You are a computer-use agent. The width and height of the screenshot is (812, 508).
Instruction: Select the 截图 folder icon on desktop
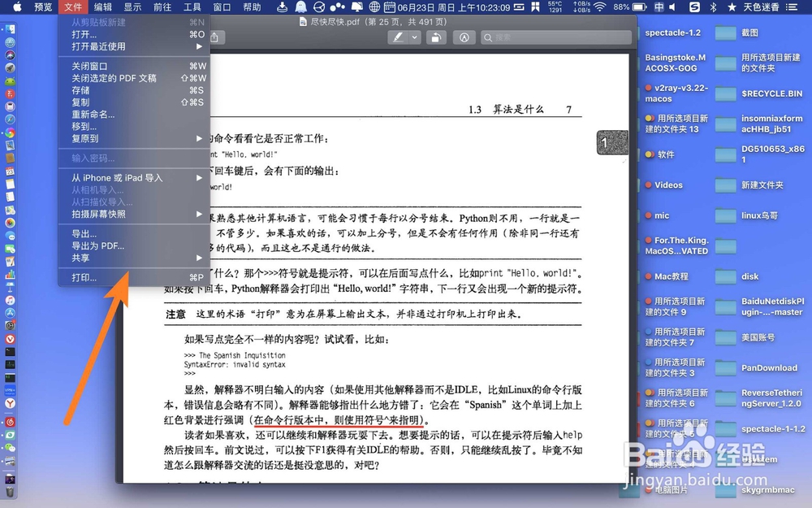pyautogui.click(x=725, y=33)
